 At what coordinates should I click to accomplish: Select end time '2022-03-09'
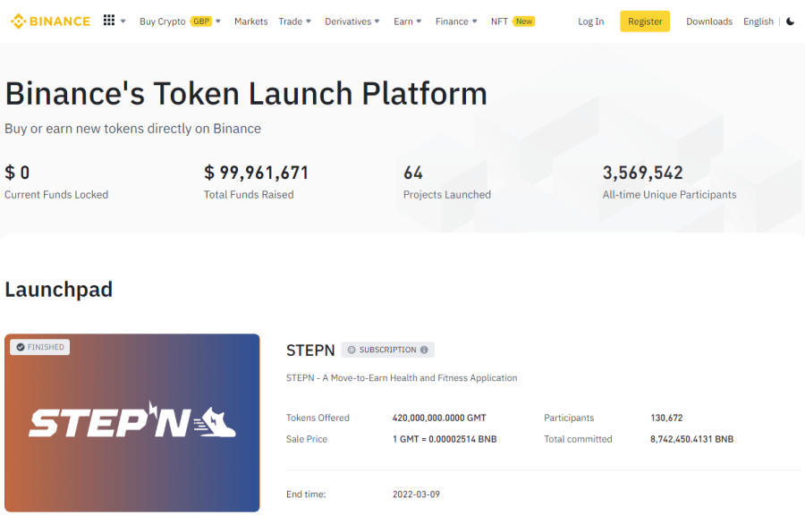coord(416,494)
